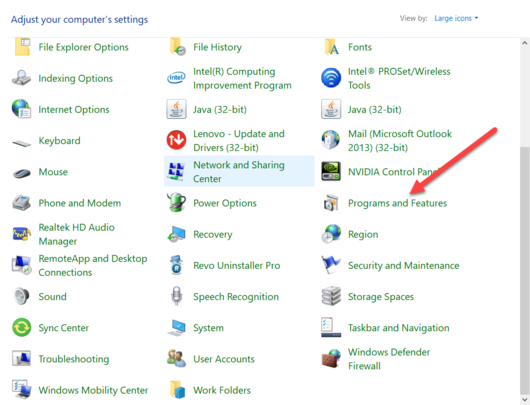Open the Keyboard text link
The height and width of the screenshot is (405, 530).
click(59, 141)
